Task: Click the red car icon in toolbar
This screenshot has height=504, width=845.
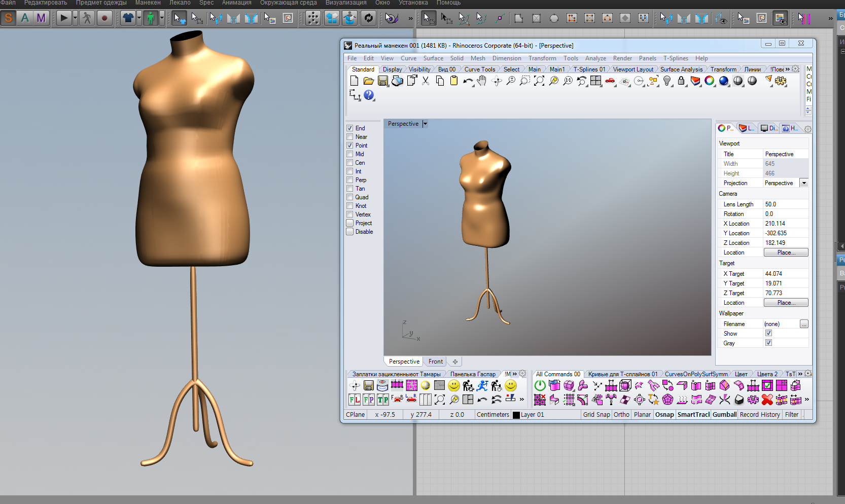Action: pyautogui.click(x=610, y=81)
